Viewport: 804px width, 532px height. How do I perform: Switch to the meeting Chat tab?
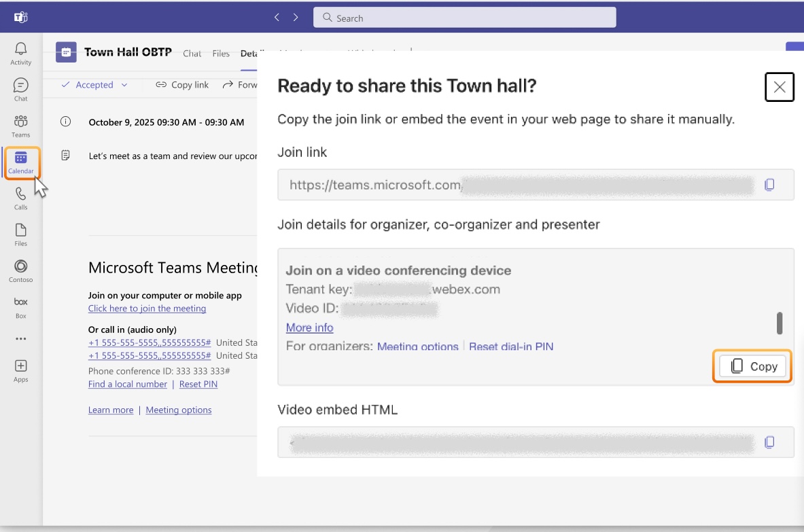point(192,53)
